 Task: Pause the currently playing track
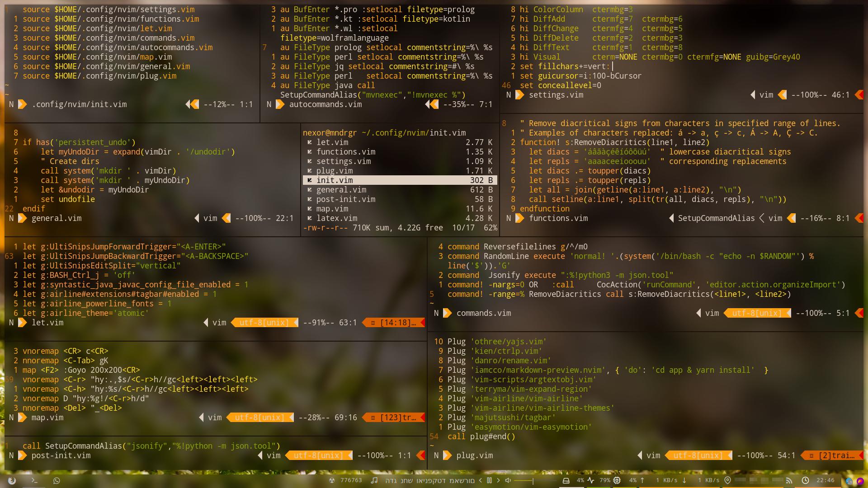coord(489,481)
